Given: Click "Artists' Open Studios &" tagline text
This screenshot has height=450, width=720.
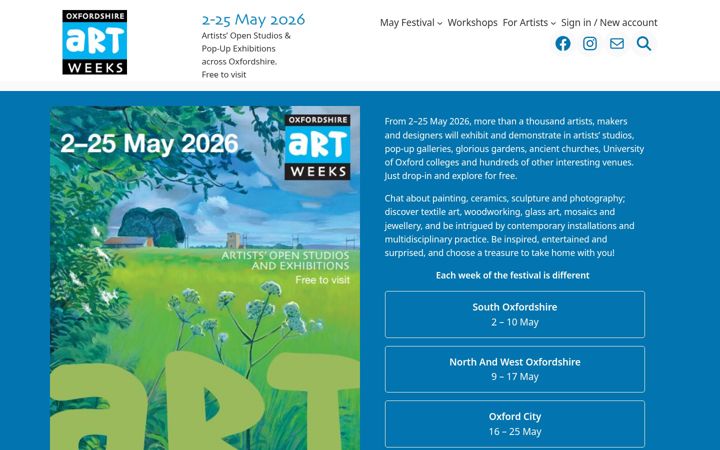Looking at the screenshot, I should tap(246, 36).
